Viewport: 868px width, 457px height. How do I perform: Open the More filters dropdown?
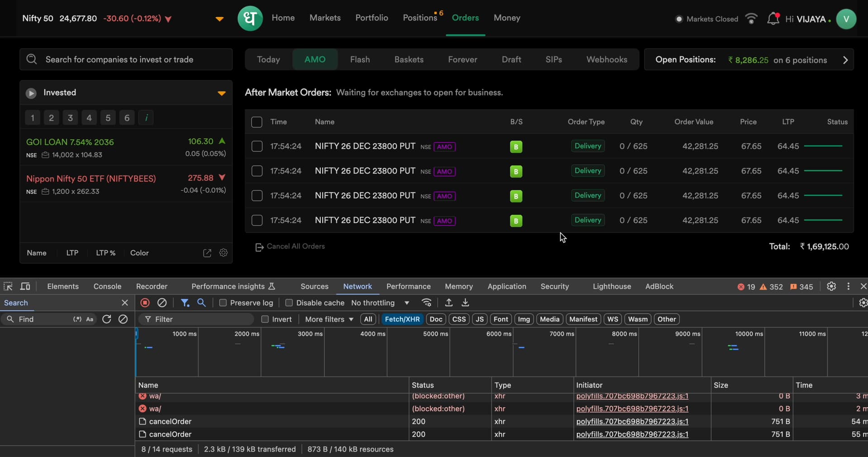[329, 319]
